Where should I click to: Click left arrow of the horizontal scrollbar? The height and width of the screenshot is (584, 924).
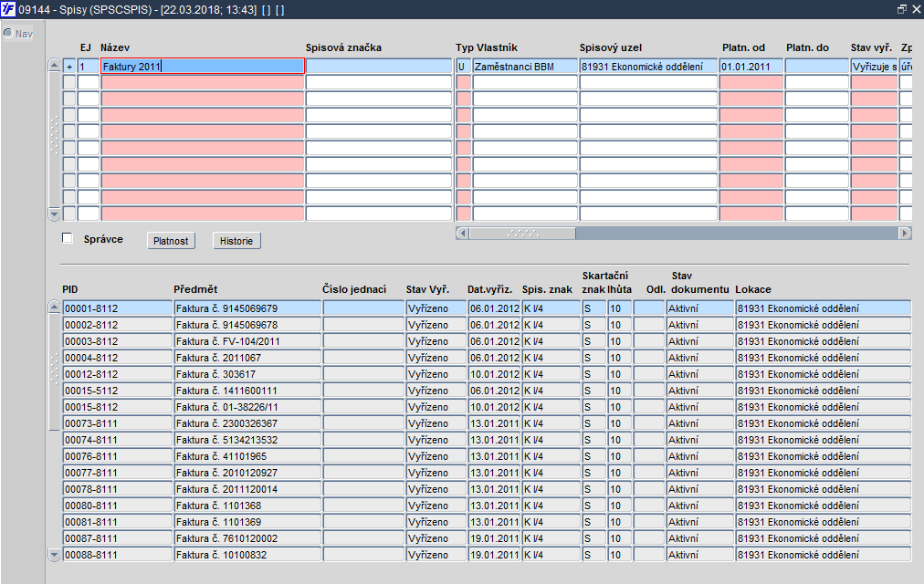tap(463, 233)
